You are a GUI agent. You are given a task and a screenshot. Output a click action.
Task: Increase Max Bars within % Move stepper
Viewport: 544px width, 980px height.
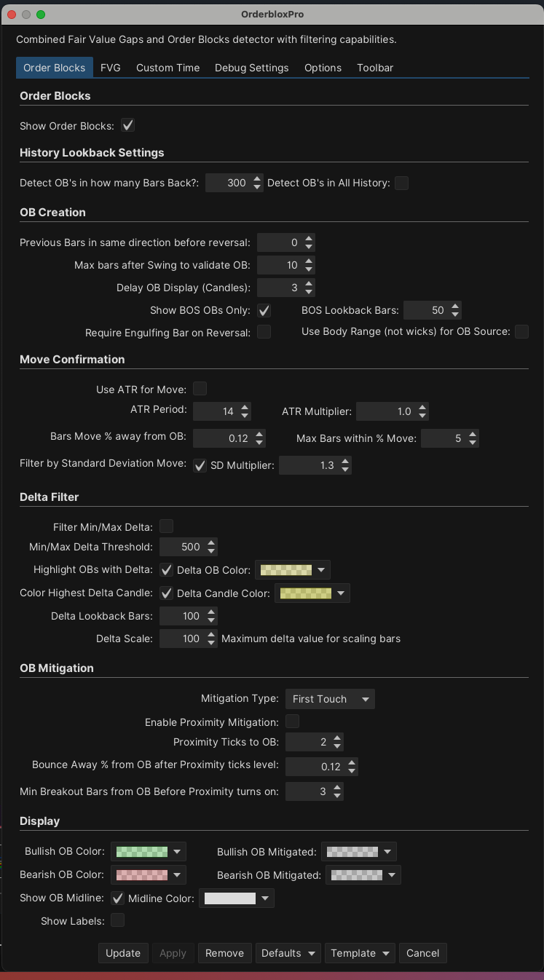coord(473,435)
